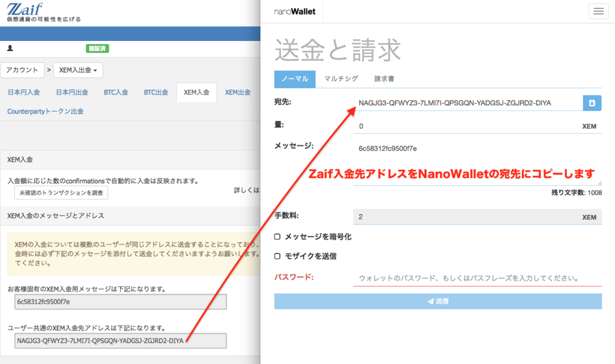Click the メッセージ text area
This screenshot has height=364, width=615.
477,163
